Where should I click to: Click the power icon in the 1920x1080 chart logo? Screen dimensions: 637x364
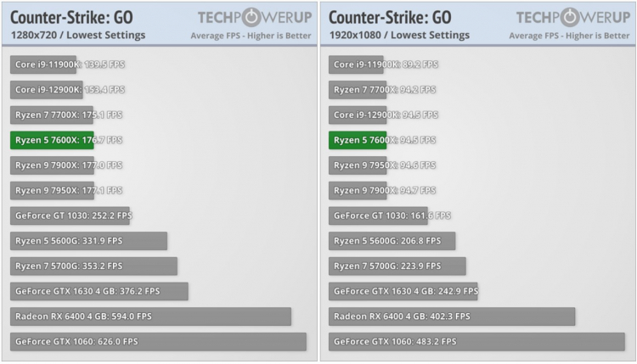579,17
